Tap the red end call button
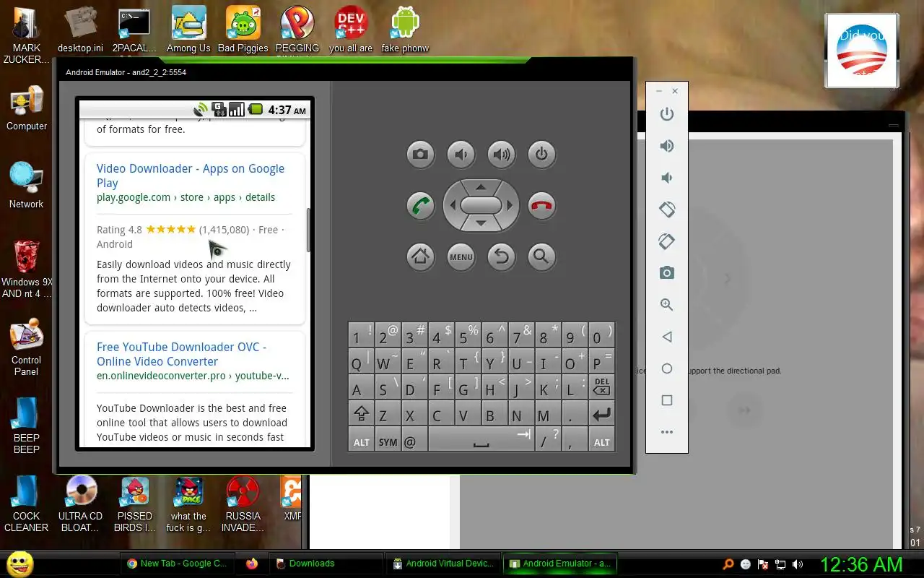 coord(541,205)
